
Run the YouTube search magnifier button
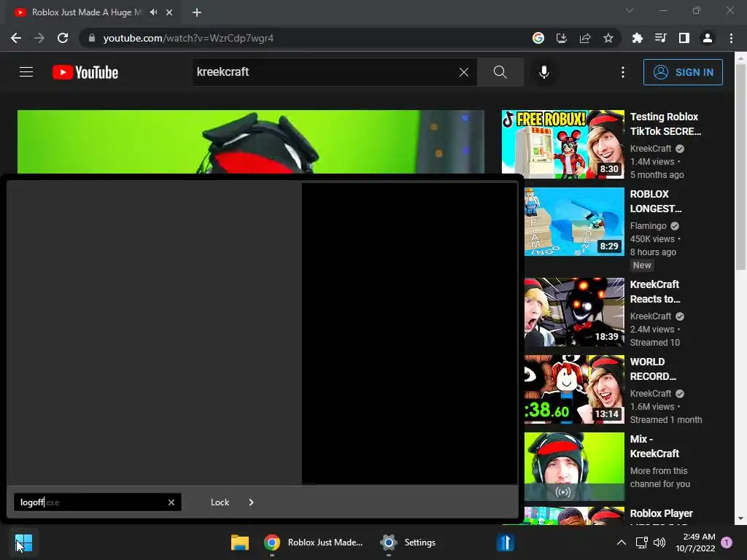500,72
